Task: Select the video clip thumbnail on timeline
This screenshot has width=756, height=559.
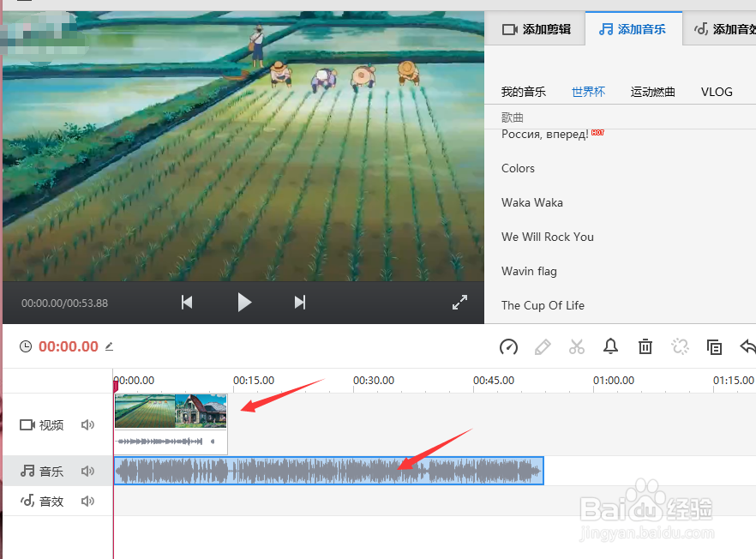Action: [x=171, y=411]
